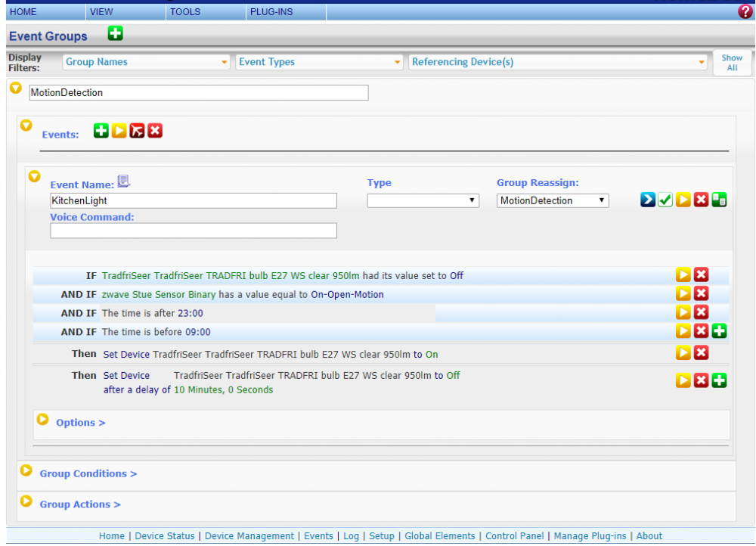
Task: Collapse the MotionDetection group arrow
Action: pos(15,88)
